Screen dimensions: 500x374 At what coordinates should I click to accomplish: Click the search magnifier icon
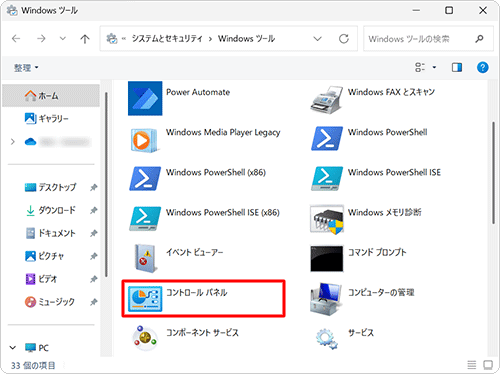tap(479, 39)
